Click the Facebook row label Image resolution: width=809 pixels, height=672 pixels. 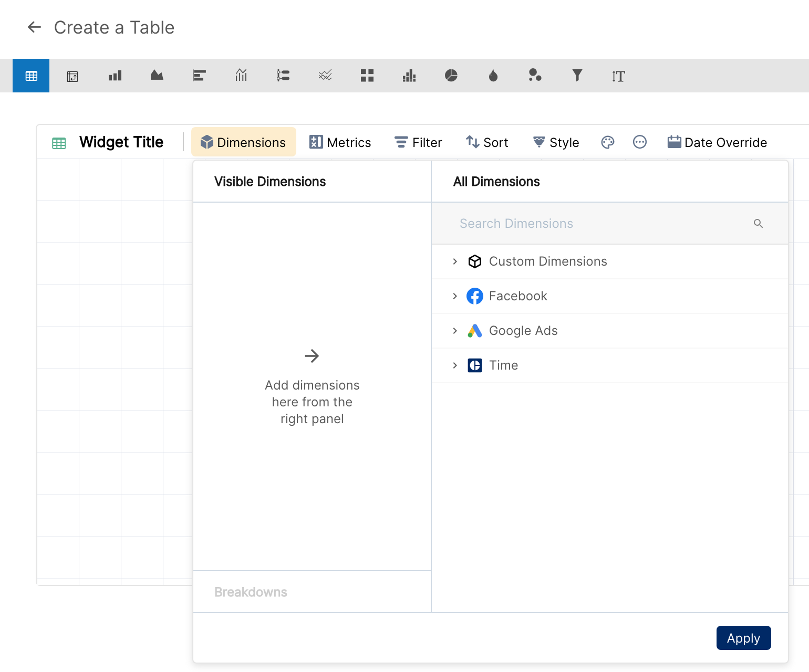tap(518, 296)
